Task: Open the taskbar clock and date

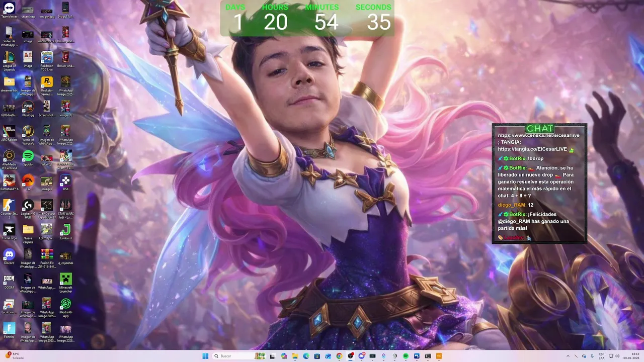Action: [631, 356]
